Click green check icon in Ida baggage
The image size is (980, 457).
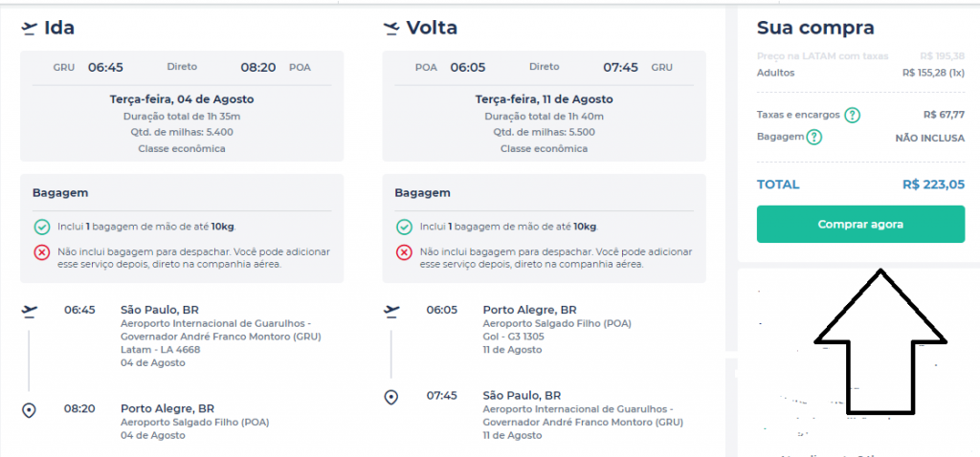tap(42, 226)
